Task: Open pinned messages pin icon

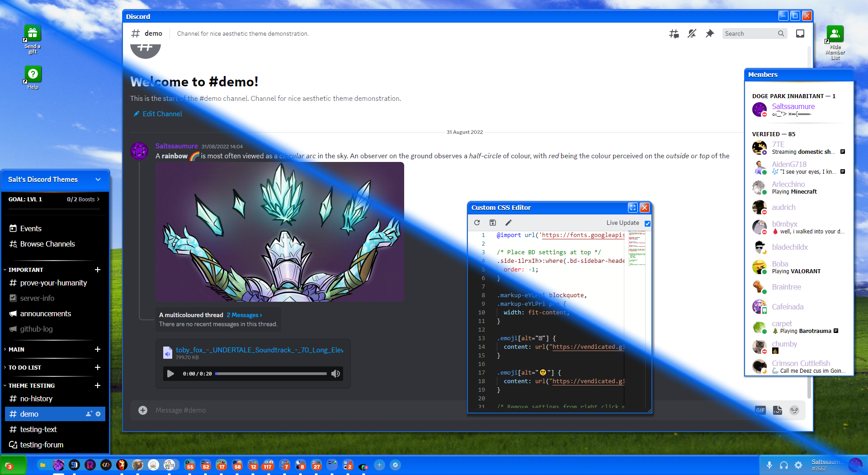Action: pyautogui.click(x=710, y=33)
